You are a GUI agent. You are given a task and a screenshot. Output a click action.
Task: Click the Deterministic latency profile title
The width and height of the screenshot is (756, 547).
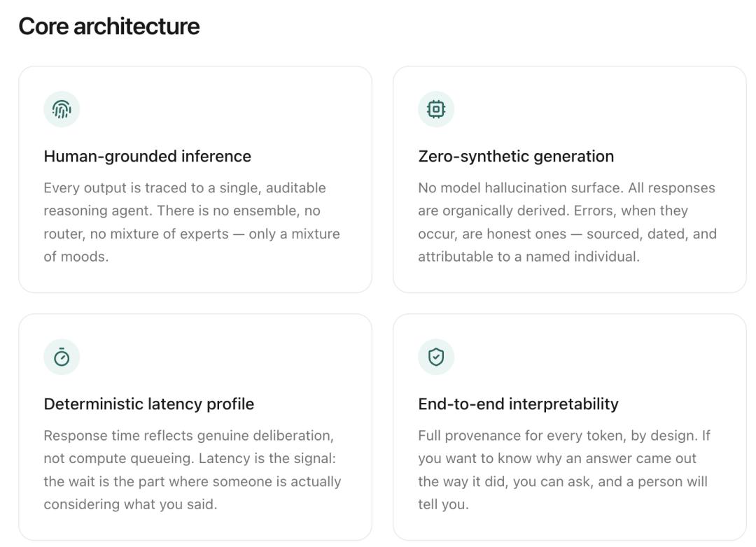pyautogui.click(x=149, y=404)
